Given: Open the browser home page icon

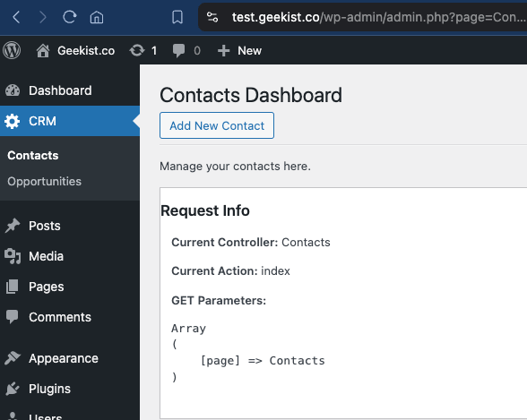Looking at the screenshot, I should click(97, 17).
